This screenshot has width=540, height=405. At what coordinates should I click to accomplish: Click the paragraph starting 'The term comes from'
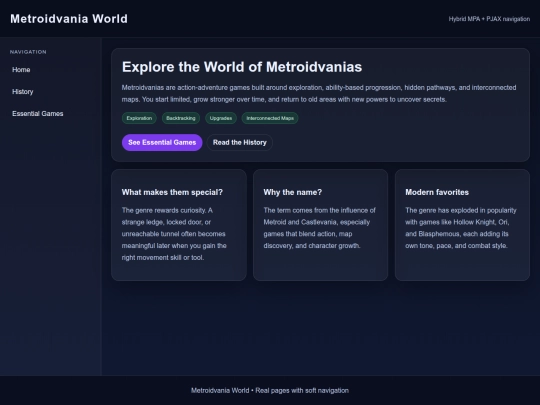[320, 228]
